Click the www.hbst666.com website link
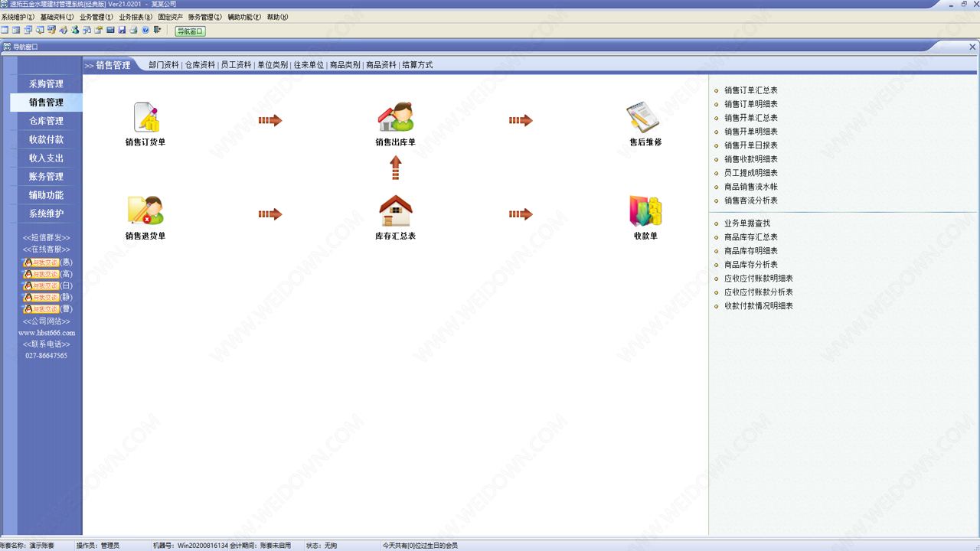The image size is (980, 551). 47,333
